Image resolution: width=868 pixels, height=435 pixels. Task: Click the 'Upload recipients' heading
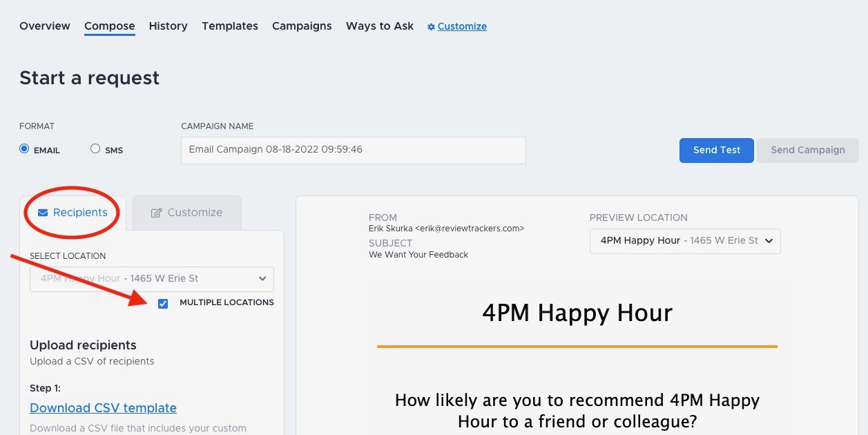click(83, 345)
